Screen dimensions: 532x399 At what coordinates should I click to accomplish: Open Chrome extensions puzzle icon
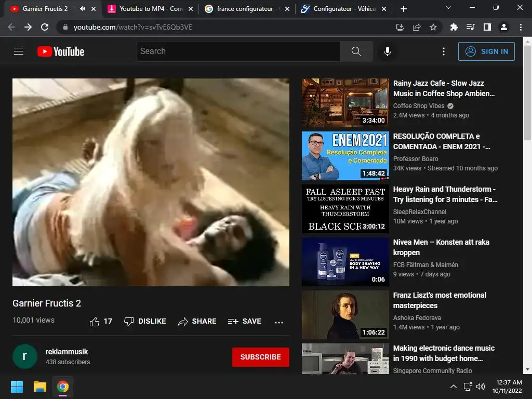click(x=454, y=27)
